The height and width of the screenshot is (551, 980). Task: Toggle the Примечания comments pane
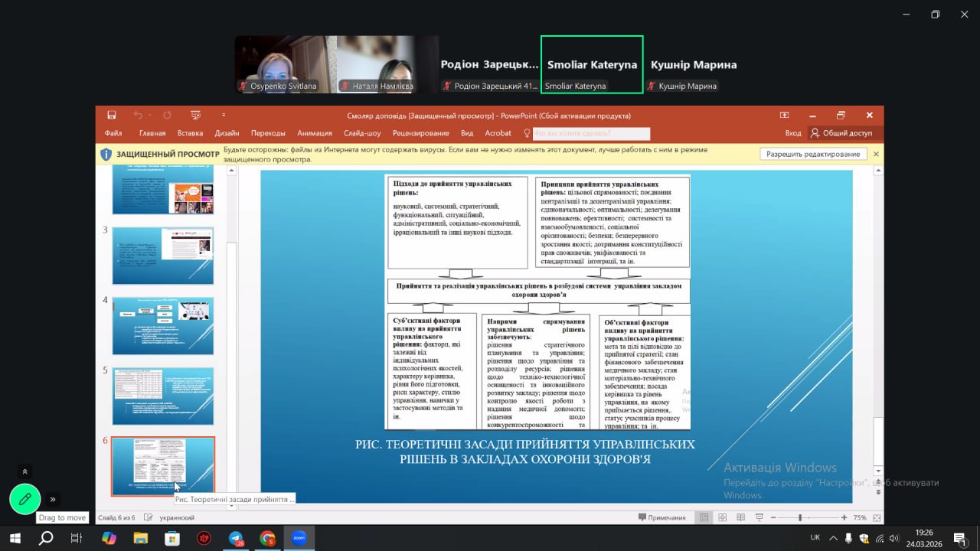[661, 517]
